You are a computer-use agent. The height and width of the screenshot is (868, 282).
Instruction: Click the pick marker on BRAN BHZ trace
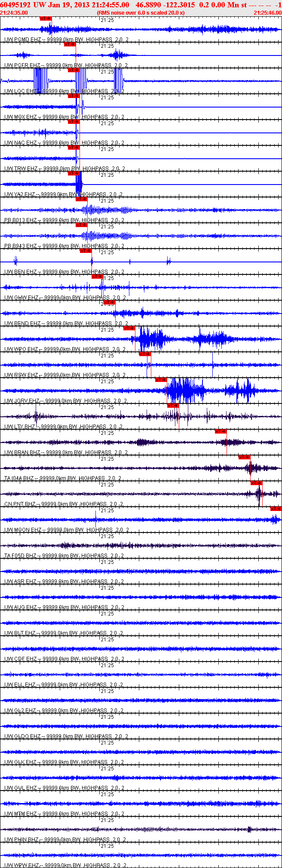pyautogui.click(x=221, y=431)
